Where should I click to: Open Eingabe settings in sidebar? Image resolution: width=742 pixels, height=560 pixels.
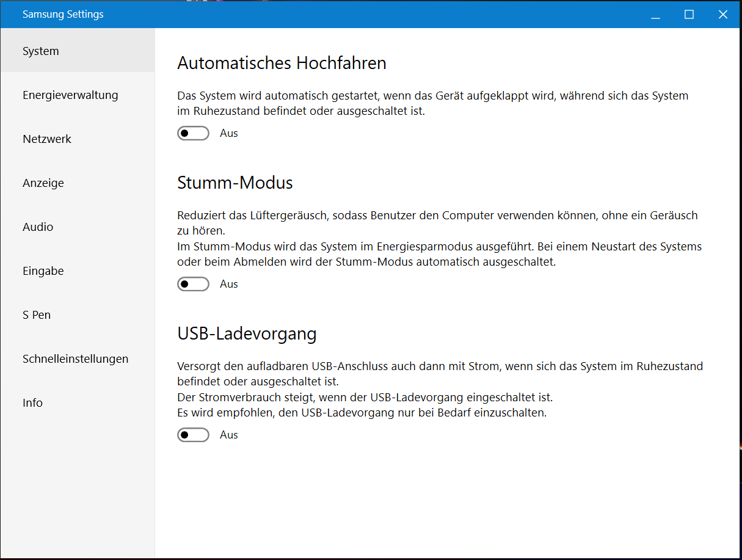click(43, 271)
